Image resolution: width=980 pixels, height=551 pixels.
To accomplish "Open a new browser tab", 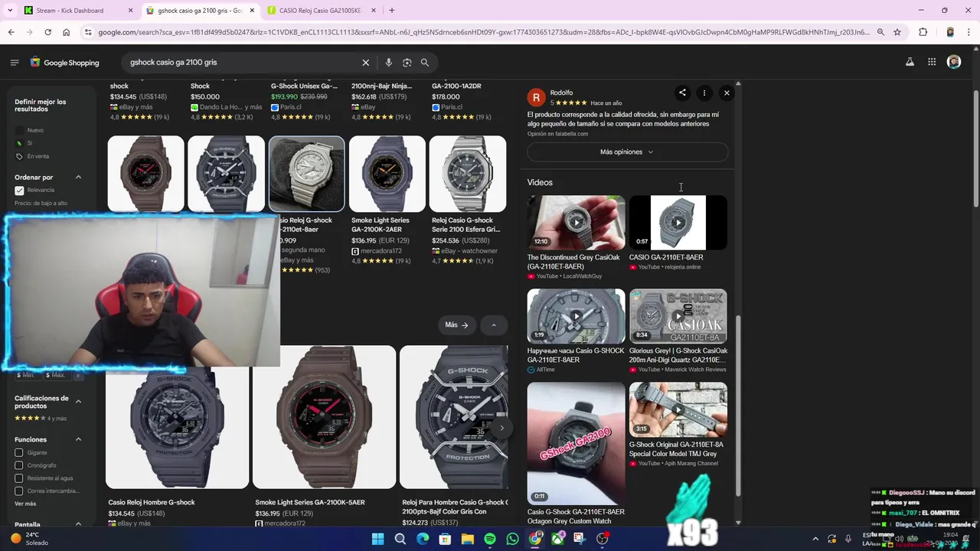I will 391,11.
